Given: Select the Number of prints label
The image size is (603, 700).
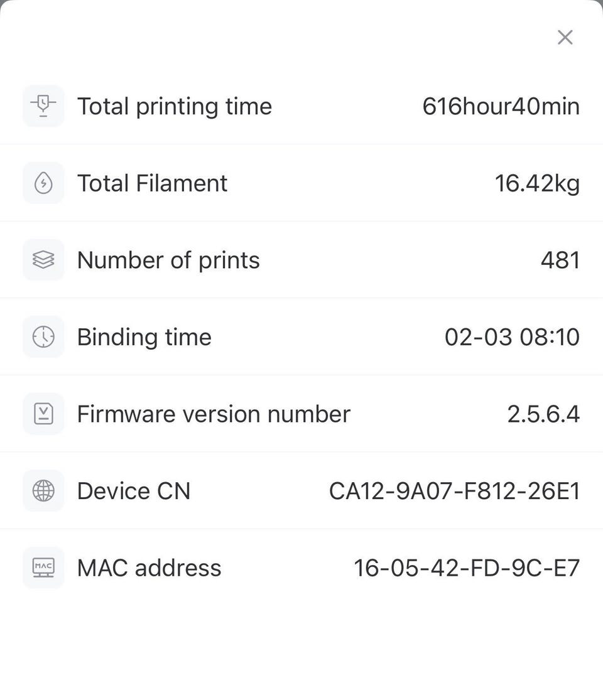Looking at the screenshot, I should 168,261.
